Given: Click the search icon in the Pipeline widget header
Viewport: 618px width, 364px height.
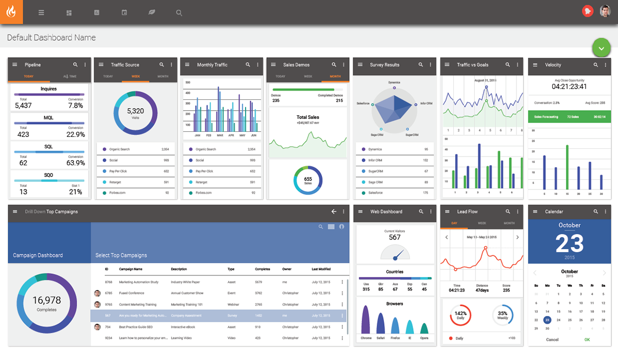Looking at the screenshot, I should pos(75,64).
